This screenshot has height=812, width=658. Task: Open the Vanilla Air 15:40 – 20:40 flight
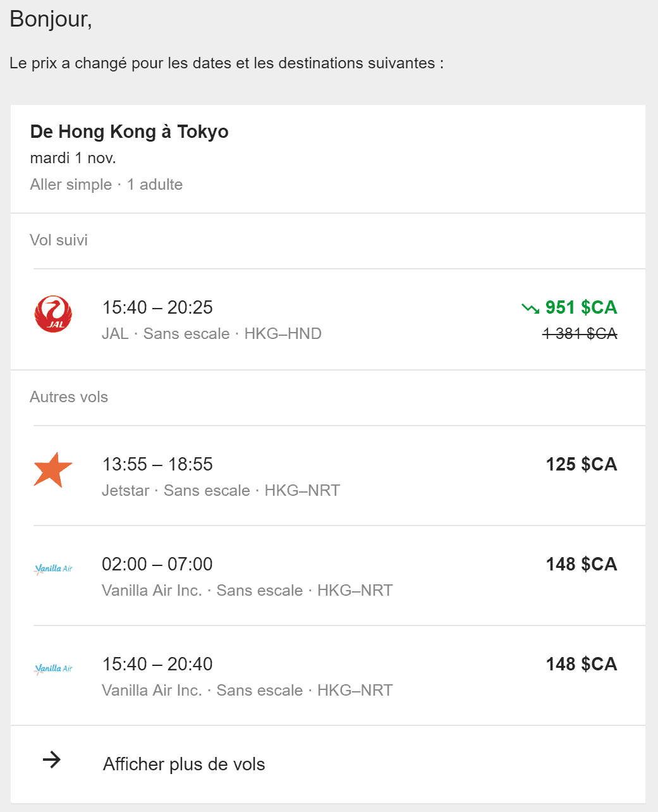(x=157, y=664)
